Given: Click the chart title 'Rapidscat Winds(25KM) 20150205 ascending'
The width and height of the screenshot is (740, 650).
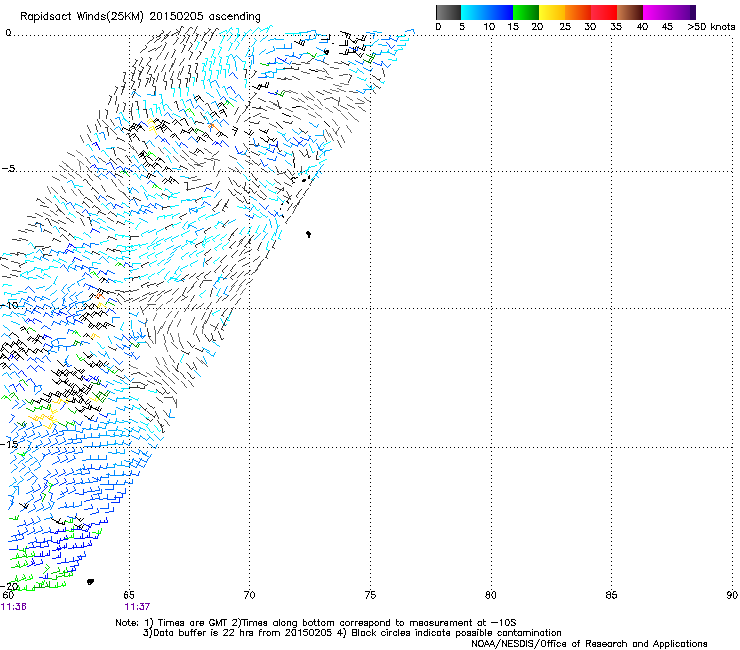Looking at the screenshot, I should [x=140, y=17].
